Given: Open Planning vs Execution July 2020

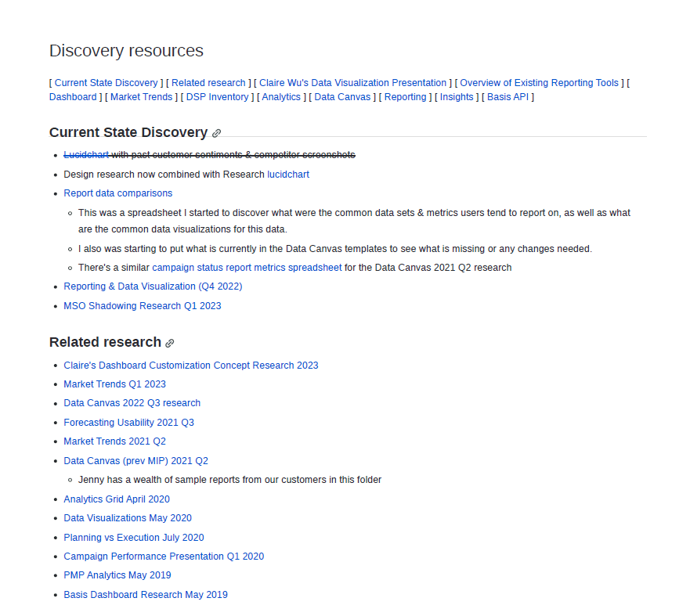Looking at the screenshot, I should (133, 538).
